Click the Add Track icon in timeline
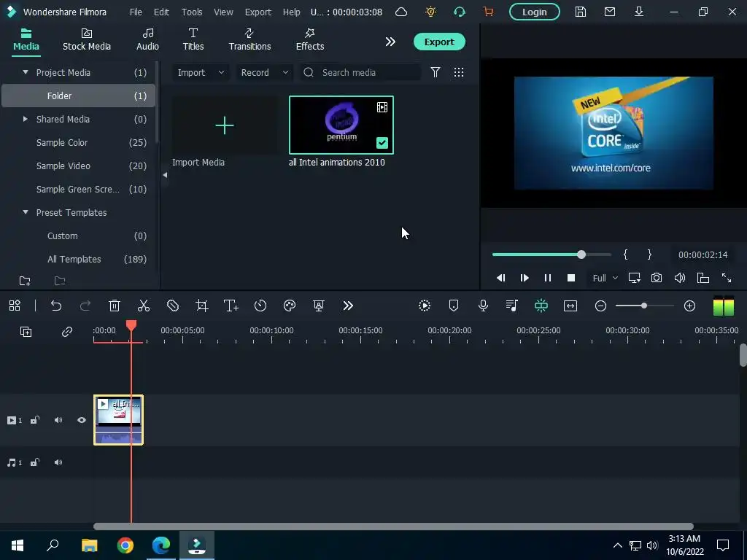The width and height of the screenshot is (747, 560). point(26,332)
